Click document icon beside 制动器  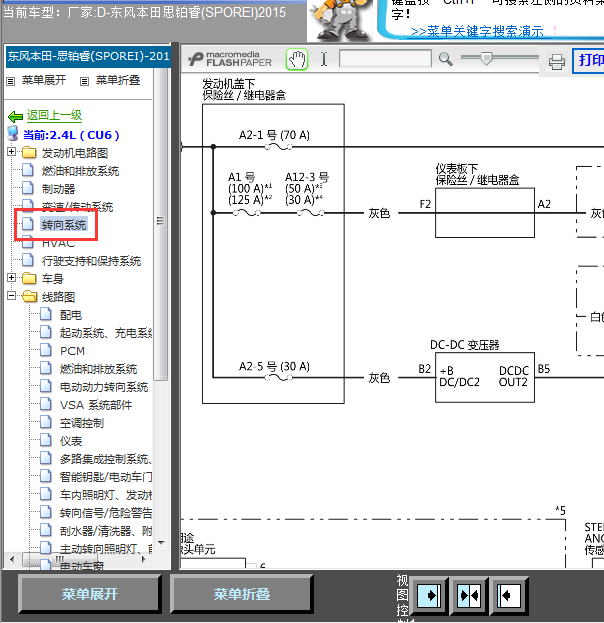(28, 188)
